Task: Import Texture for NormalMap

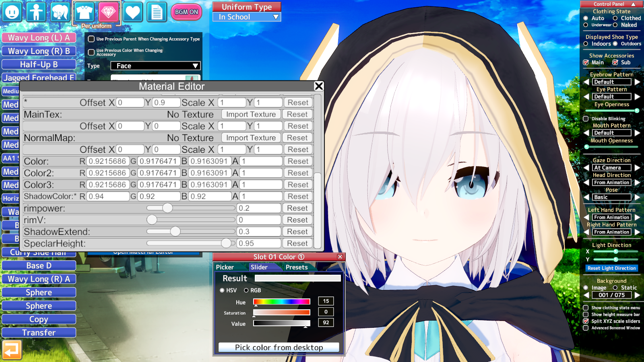Action: point(251,138)
